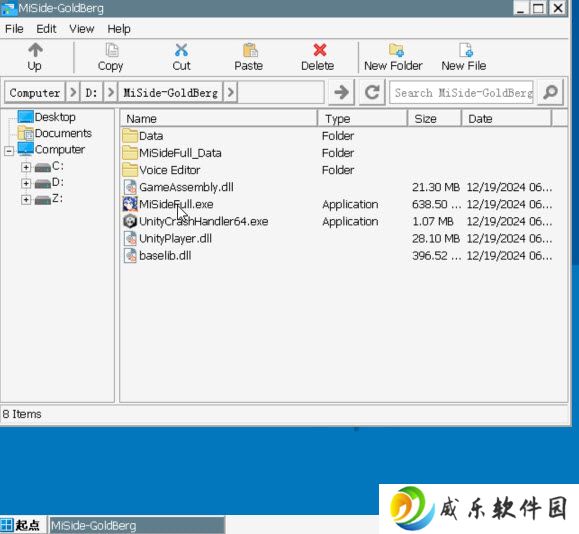
Task: Click the 1.07 MB size value
Action: (433, 221)
